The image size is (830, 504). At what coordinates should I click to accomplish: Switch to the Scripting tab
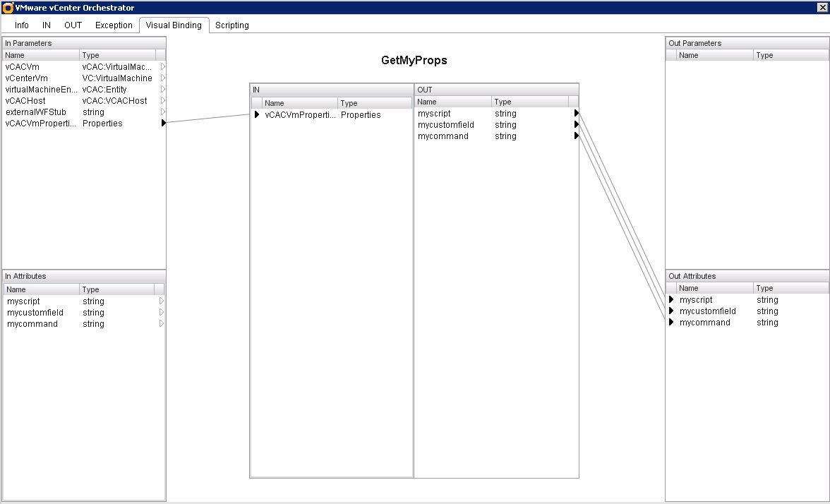coord(231,25)
